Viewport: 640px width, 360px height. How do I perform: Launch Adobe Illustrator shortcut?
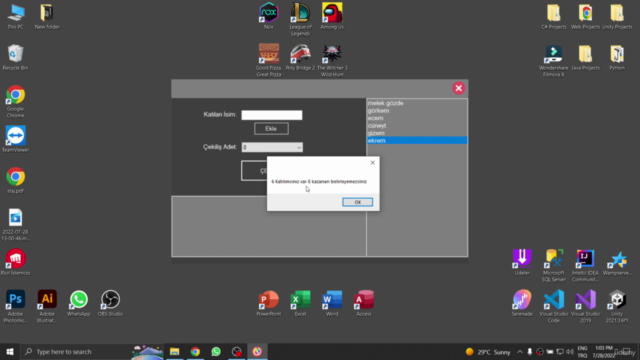coord(47,306)
